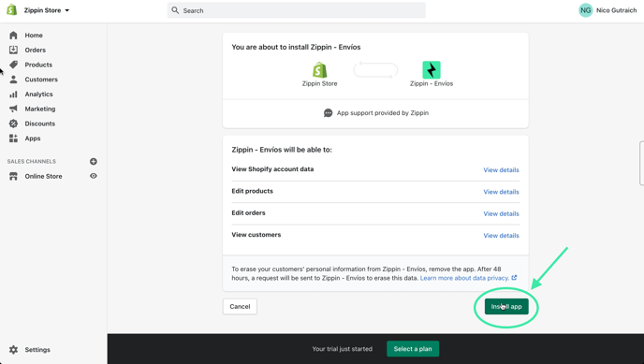Click the app support chat bubble icon
Image resolution: width=644 pixels, height=364 pixels.
click(x=328, y=113)
